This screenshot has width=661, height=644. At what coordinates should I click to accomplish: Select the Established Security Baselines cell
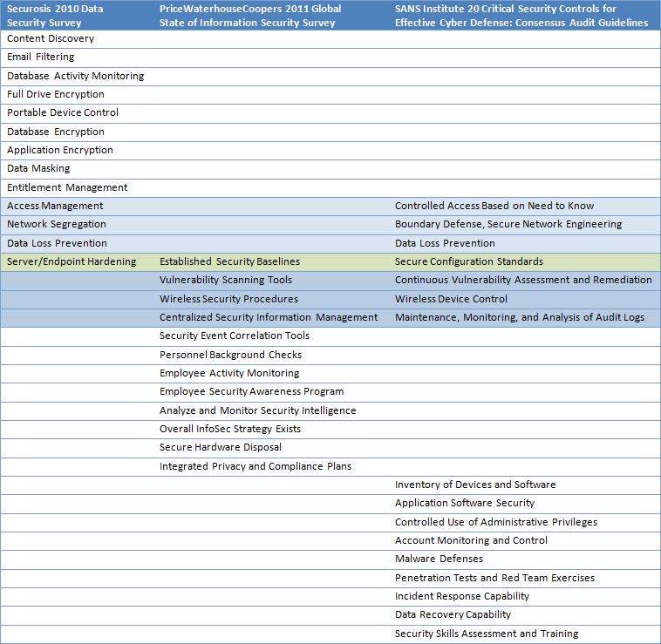229,261
